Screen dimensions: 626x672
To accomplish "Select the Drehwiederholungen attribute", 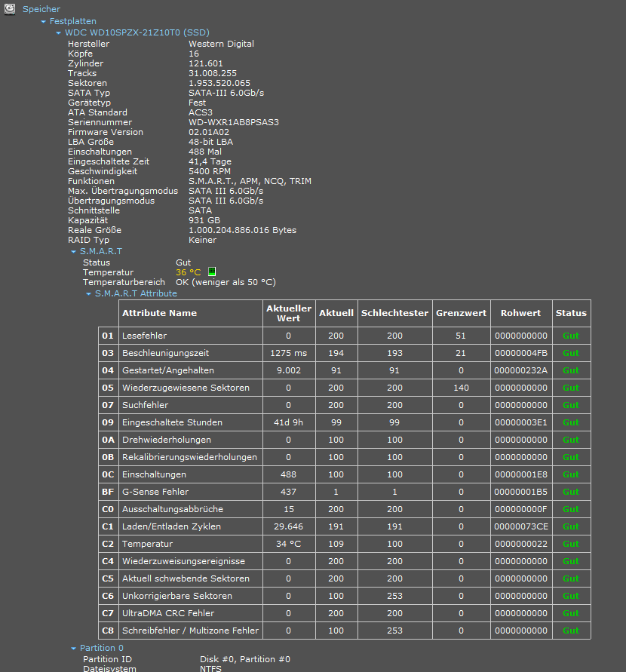I will [166, 440].
